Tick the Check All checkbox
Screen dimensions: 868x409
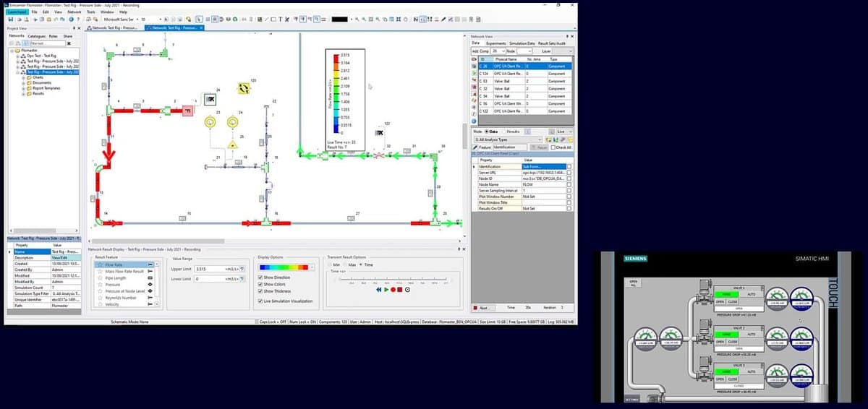pyautogui.click(x=554, y=147)
